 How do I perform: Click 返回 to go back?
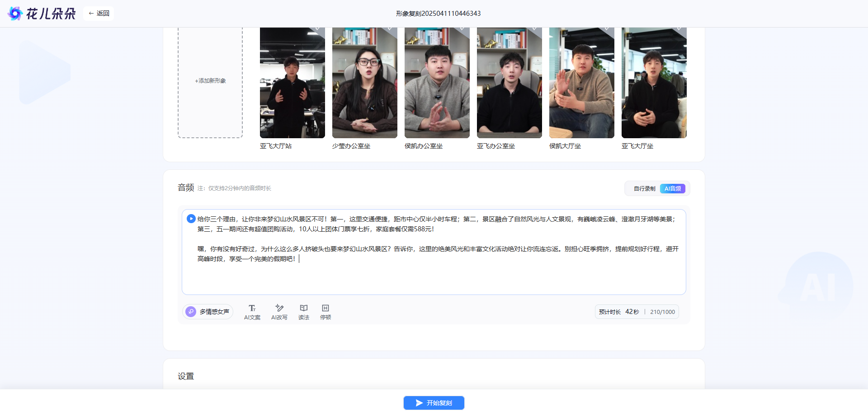pos(99,14)
